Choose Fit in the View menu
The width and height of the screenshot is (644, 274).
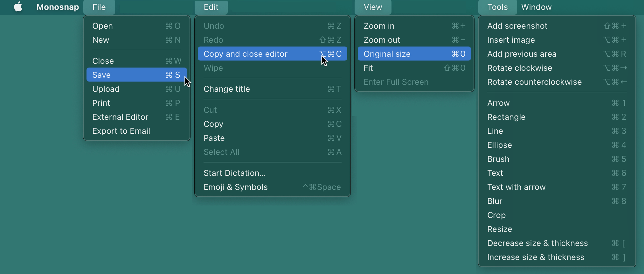point(414,68)
